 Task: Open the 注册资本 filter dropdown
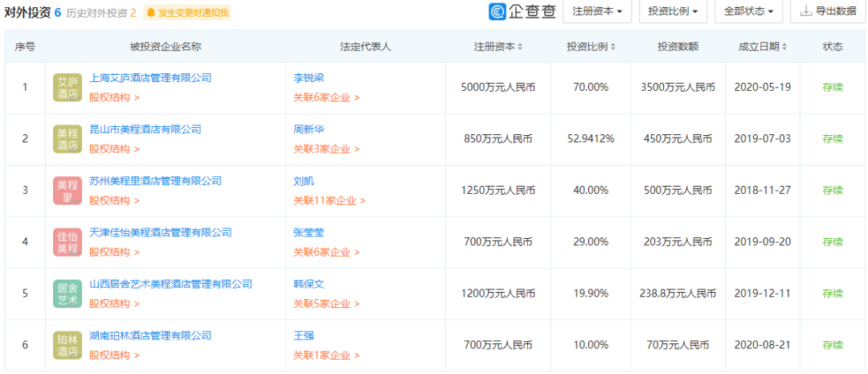click(x=597, y=11)
